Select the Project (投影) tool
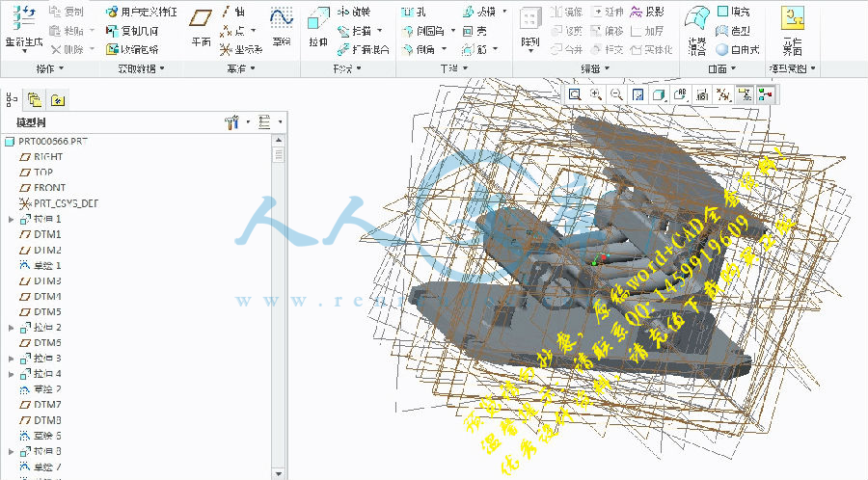Viewport: 868px width, 480px height. (x=648, y=12)
